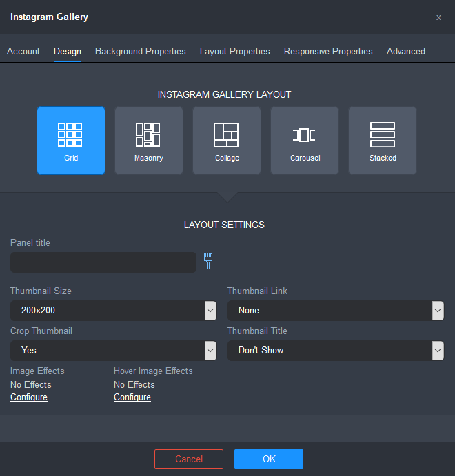Open the Account tab
This screenshot has height=476, width=455.
click(23, 51)
